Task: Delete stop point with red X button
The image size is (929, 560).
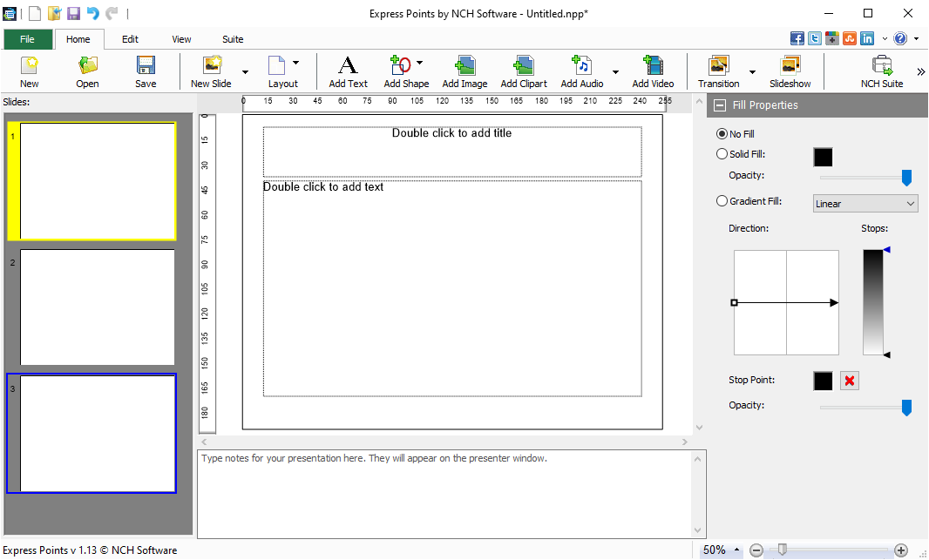Action: (849, 381)
